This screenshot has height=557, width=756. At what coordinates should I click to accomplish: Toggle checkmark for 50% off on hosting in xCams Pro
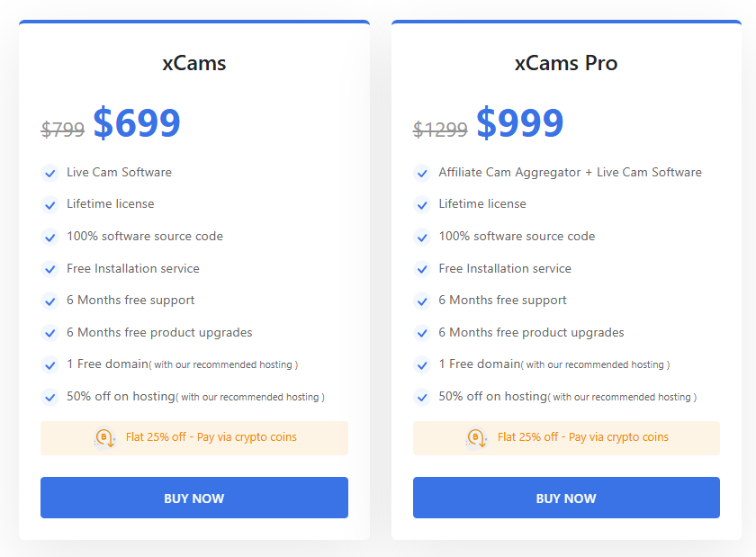tap(422, 396)
